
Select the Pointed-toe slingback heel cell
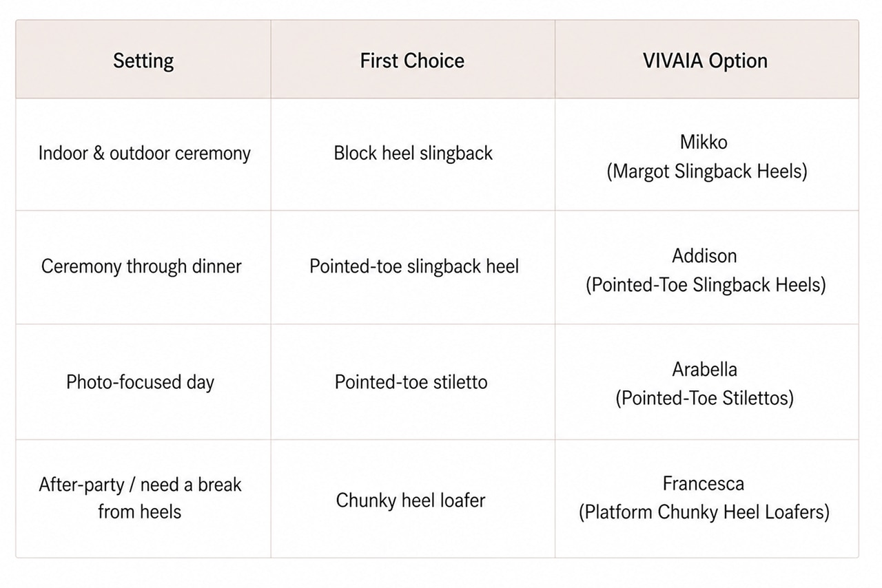414,266
